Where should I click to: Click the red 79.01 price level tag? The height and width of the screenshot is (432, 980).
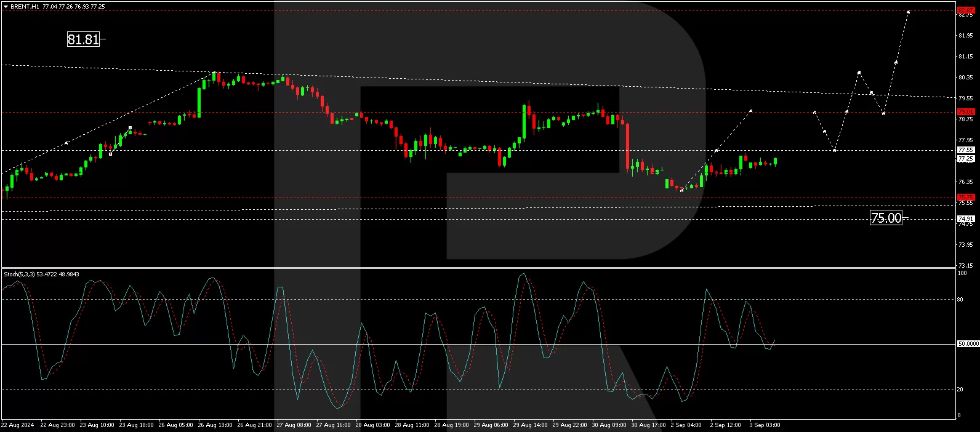pos(965,112)
